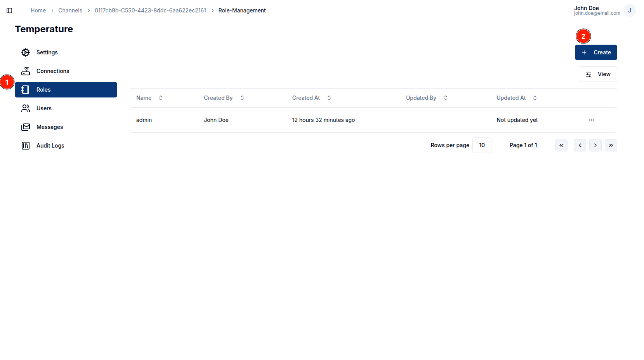Click the john.doe@email.com address
The width and height of the screenshot is (644, 360).
[x=597, y=13]
